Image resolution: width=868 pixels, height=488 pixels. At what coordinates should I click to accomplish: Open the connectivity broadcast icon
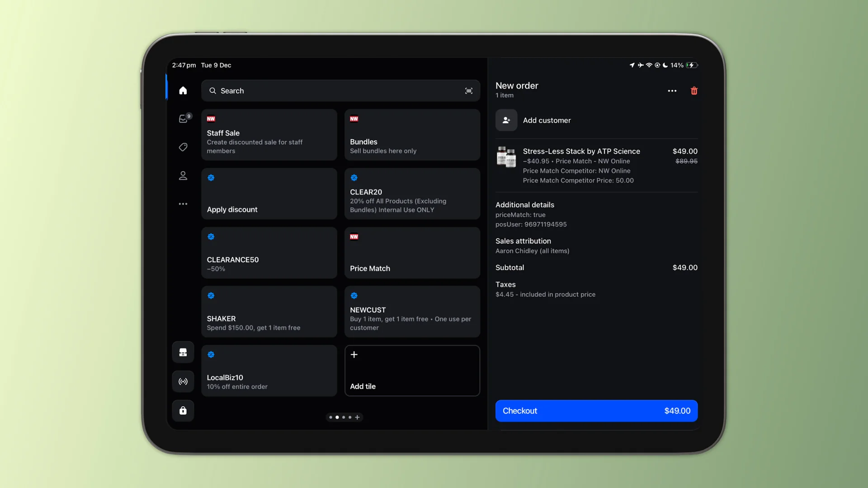coord(183,381)
